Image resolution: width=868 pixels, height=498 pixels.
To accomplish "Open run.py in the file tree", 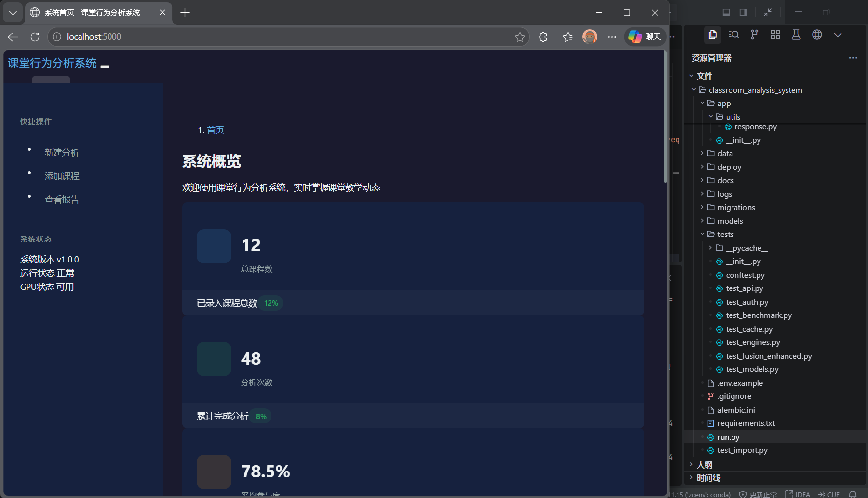I will click(x=728, y=437).
